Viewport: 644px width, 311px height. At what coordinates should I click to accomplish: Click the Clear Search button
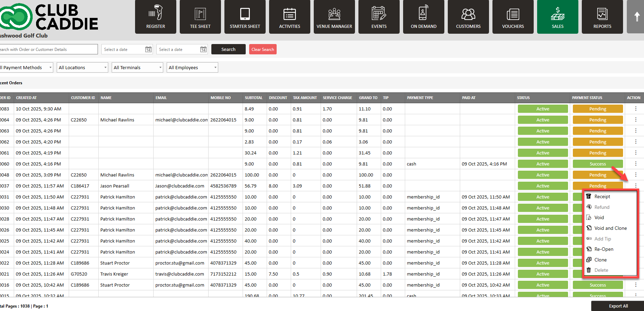pos(263,49)
